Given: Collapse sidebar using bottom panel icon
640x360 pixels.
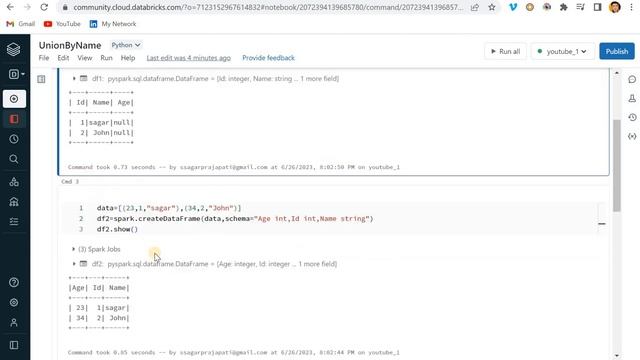Looking at the screenshot, I should (14, 345).
